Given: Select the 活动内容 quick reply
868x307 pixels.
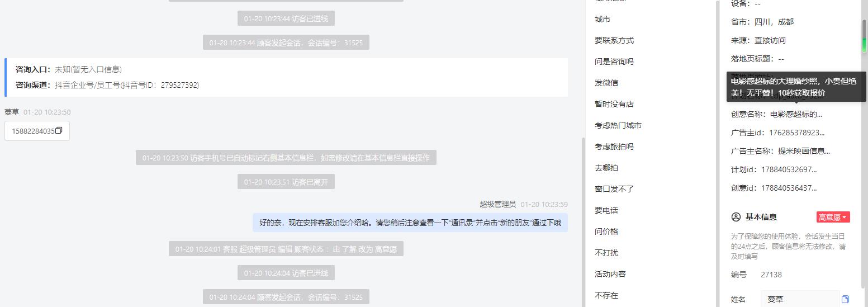Looking at the screenshot, I should 610,274.
